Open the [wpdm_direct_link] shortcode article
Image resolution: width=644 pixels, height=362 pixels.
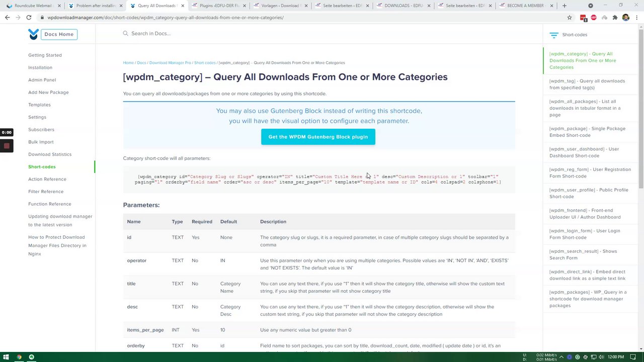588,275
